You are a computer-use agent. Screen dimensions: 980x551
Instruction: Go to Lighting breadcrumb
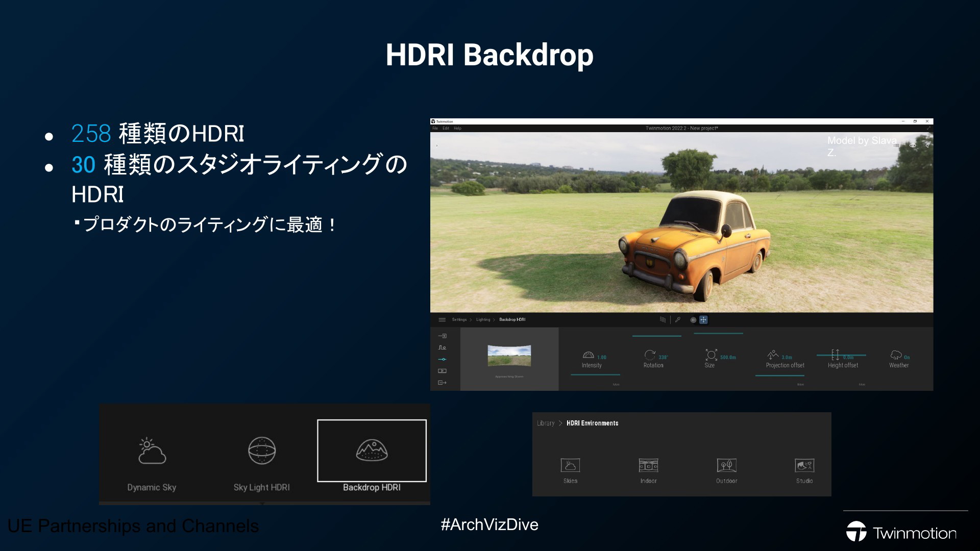click(483, 320)
